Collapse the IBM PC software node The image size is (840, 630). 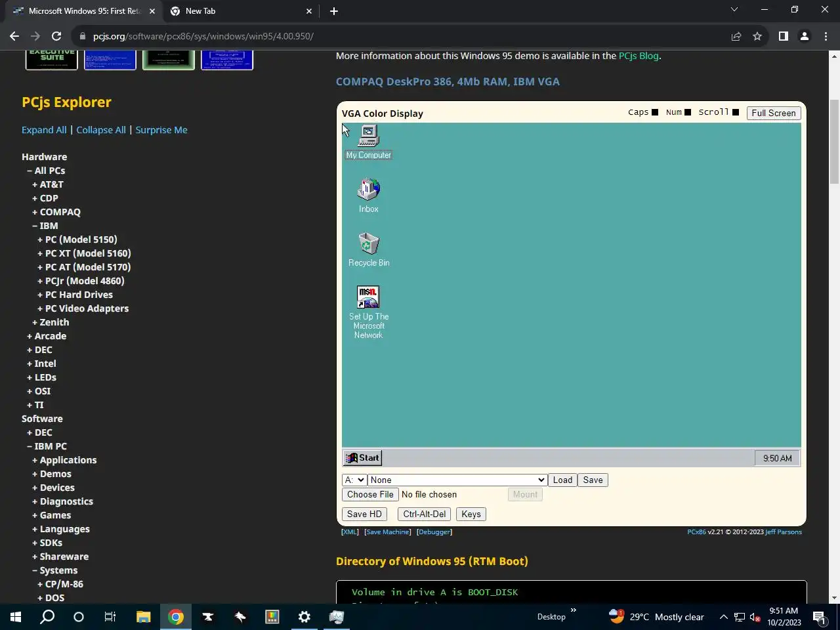tap(47, 446)
